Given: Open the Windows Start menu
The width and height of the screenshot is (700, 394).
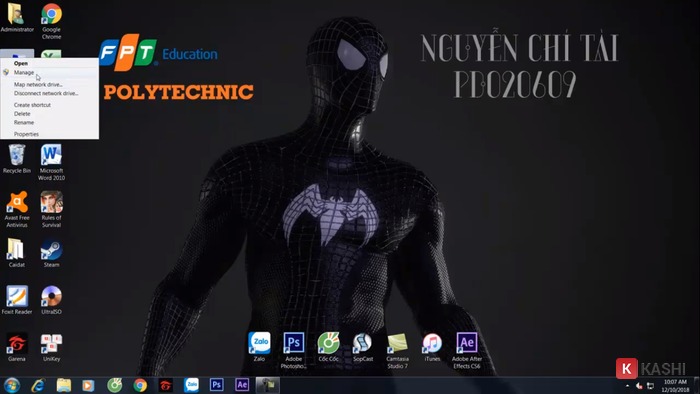Looking at the screenshot, I should (x=12, y=385).
